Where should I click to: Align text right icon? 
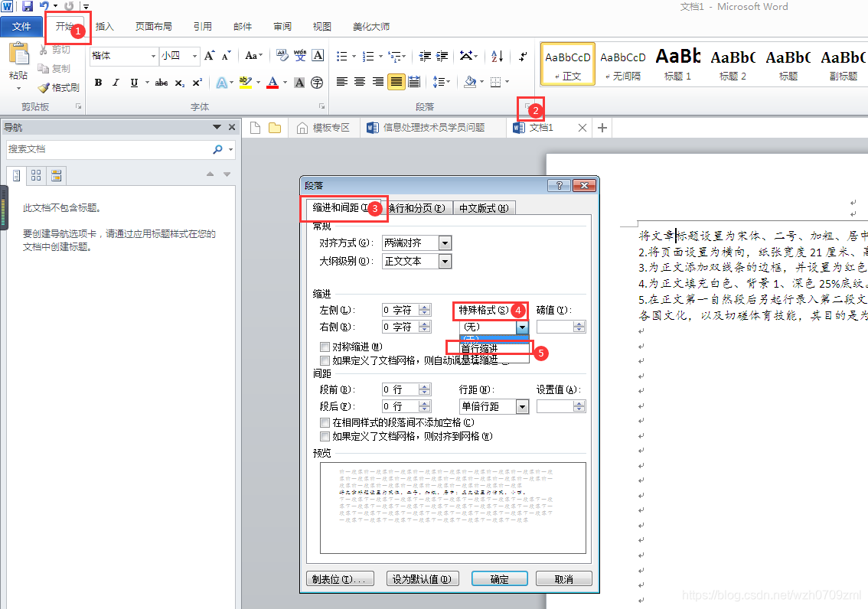click(x=378, y=82)
